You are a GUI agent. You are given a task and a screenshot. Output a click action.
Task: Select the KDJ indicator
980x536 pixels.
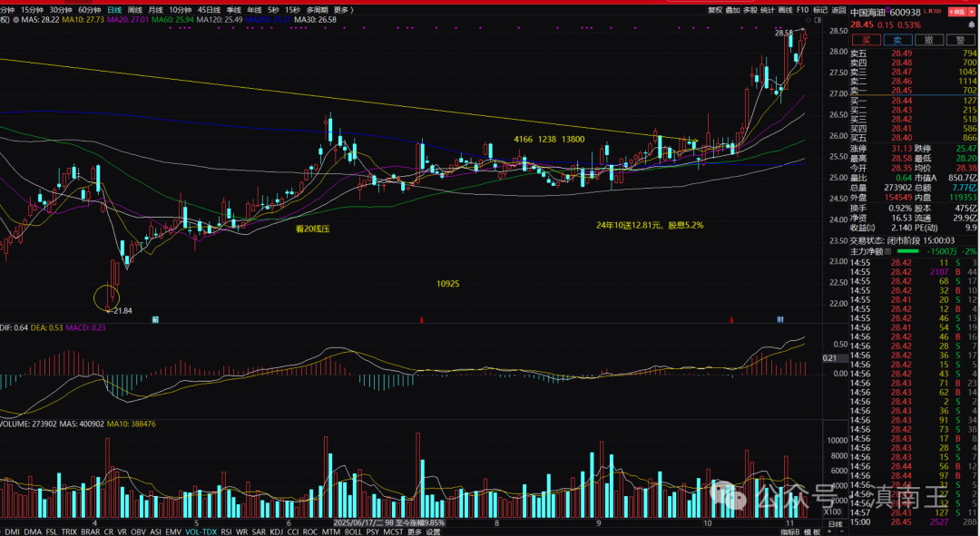[x=276, y=531]
